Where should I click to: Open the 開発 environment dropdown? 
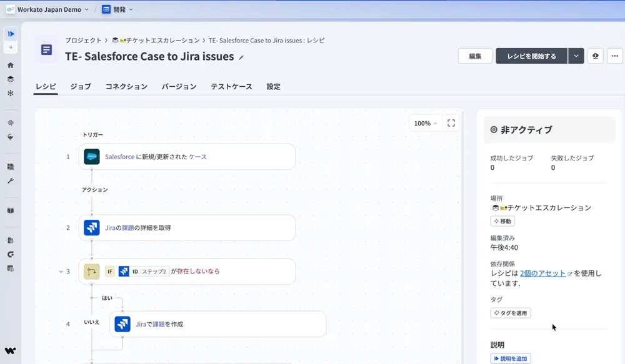click(117, 9)
